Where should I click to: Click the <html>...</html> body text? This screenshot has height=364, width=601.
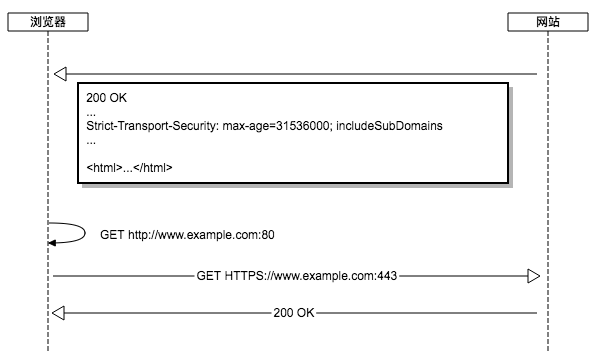[x=129, y=167]
